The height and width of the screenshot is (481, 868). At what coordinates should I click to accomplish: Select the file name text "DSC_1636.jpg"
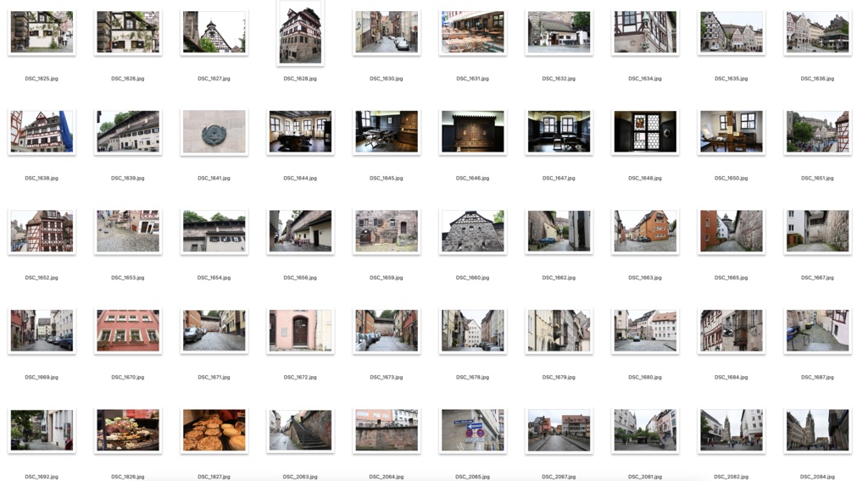818,79
